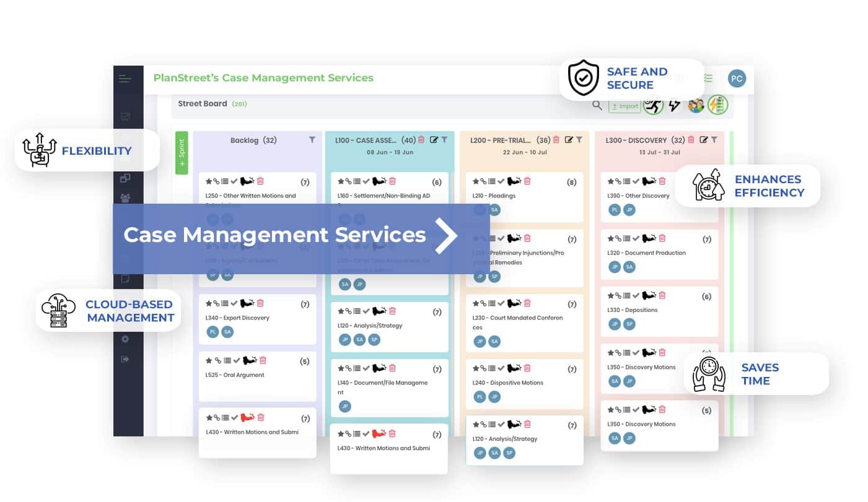
Task: Edit the L100 - CASE ASSE... column
Action: [x=434, y=140]
